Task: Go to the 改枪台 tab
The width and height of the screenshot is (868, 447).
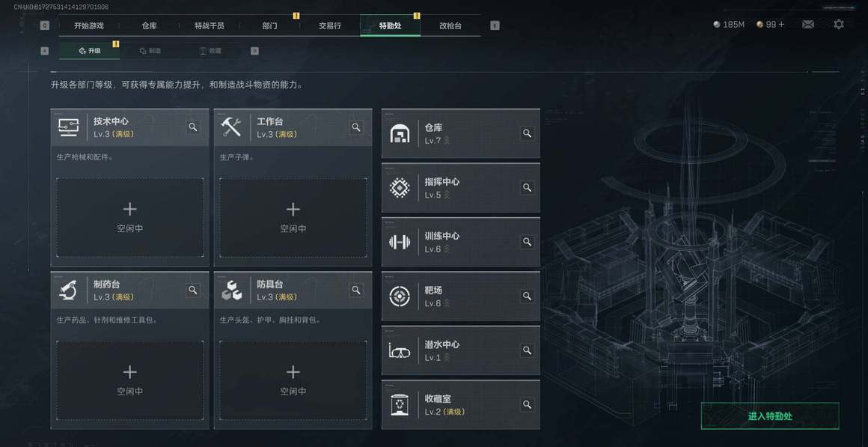Action: click(x=450, y=25)
